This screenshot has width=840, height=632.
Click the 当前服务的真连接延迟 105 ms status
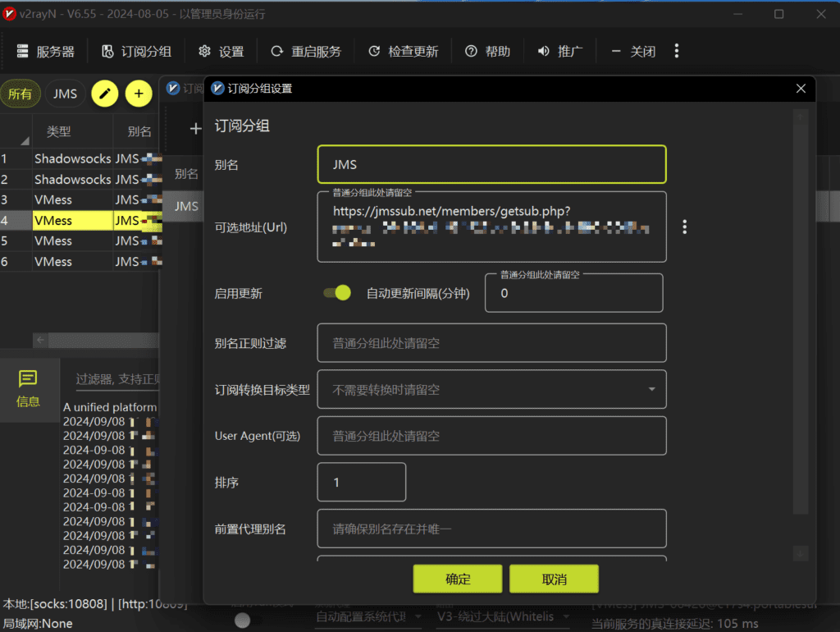pyautogui.click(x=674, y=624)
